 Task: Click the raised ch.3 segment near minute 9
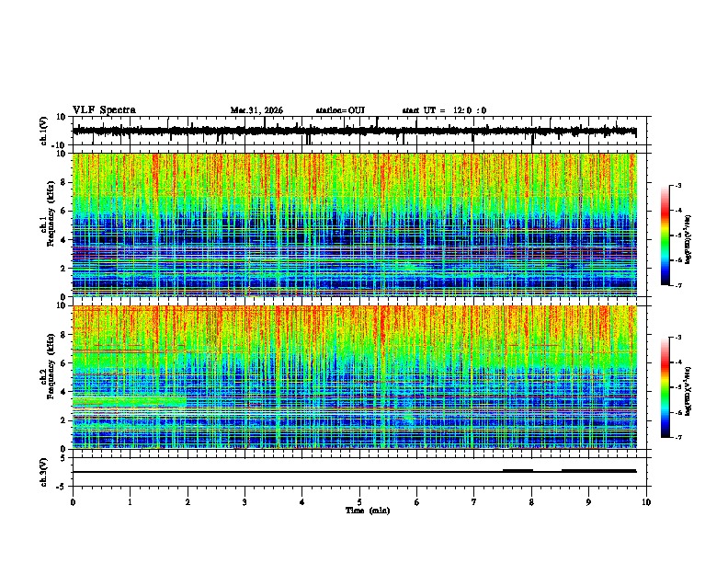pos(599,471)
